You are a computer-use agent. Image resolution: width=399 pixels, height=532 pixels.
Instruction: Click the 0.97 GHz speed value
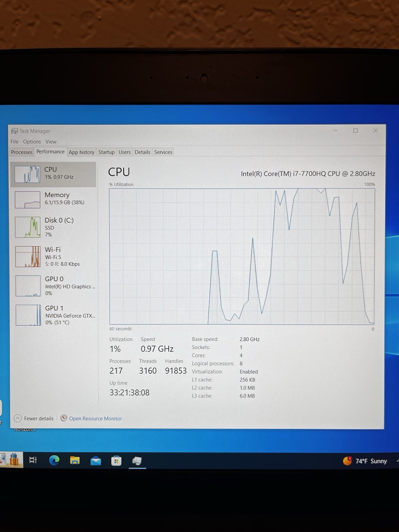tap(157, 349)
